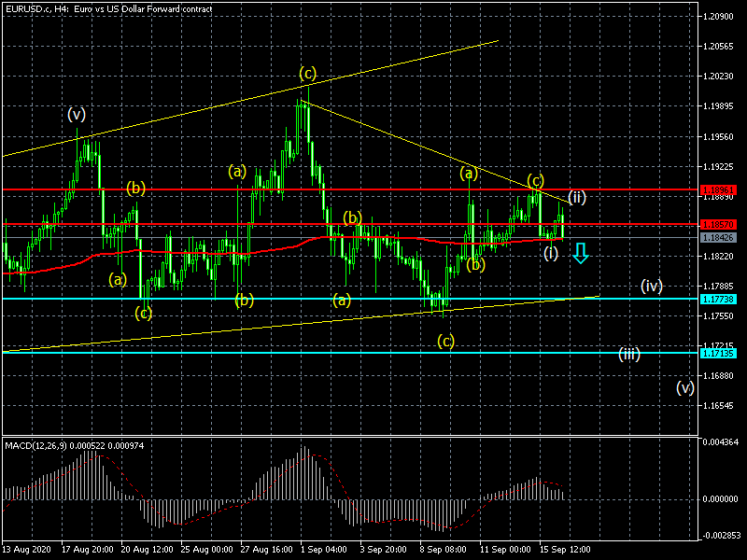The height and width of the screenshot is (560, 747).
Task: Click the 3 Sep 20:00 time label
Action: [384, 550]
